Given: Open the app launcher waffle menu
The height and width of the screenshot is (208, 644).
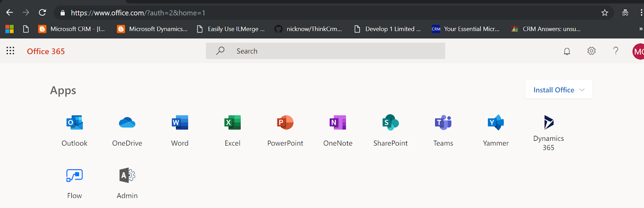Looking at the screenshot, I should 10,51.
